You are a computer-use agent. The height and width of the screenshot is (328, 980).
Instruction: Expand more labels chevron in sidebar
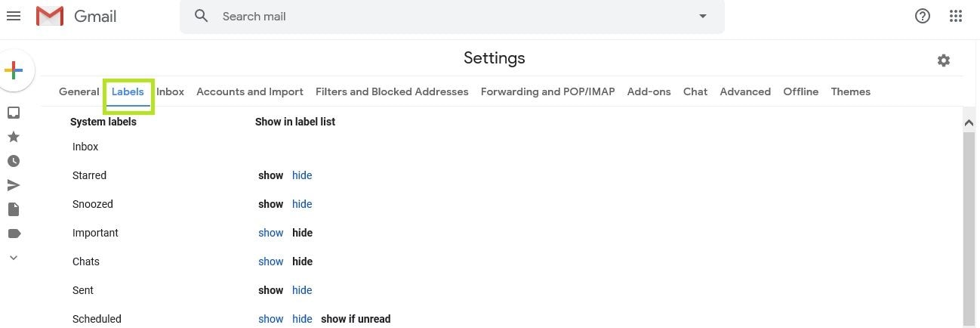coord(14,258)
